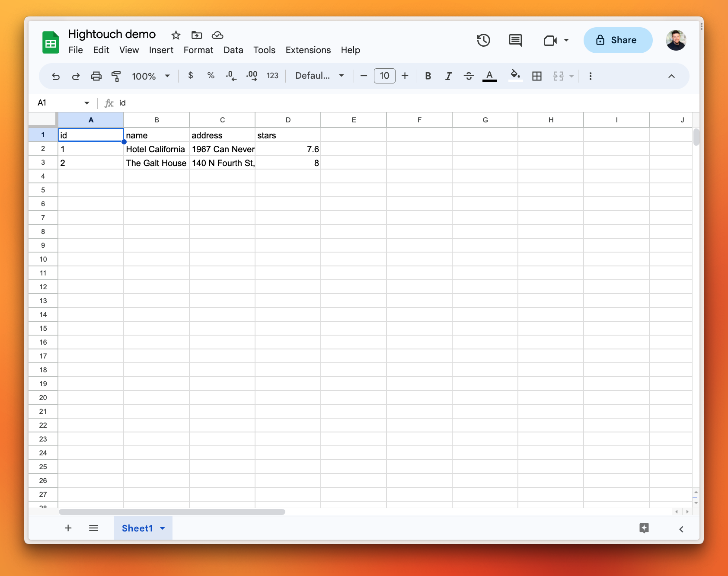Open the text color picker
This screenshot has width=728, height=576.
click(x=489, y=76)
